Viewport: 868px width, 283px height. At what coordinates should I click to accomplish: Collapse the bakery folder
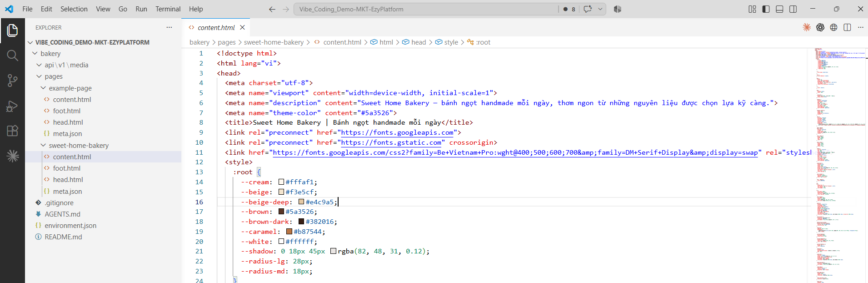[35, 54]
